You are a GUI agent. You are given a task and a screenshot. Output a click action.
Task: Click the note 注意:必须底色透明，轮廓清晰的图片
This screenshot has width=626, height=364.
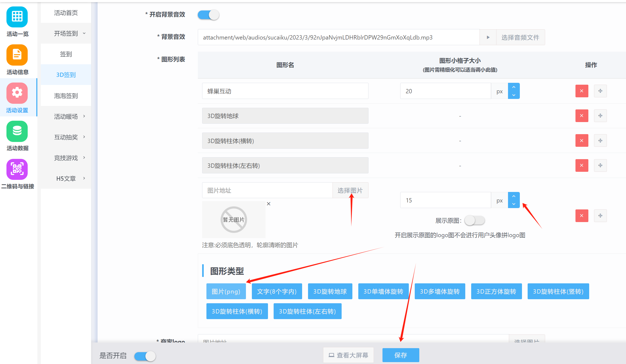(250, 245)
